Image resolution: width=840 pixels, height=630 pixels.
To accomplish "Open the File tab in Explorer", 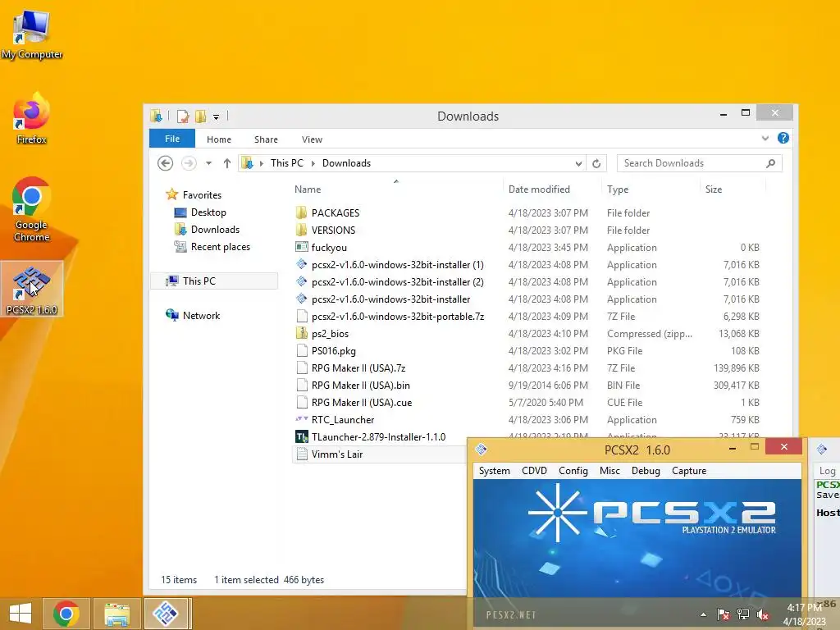I will [172, 139].
